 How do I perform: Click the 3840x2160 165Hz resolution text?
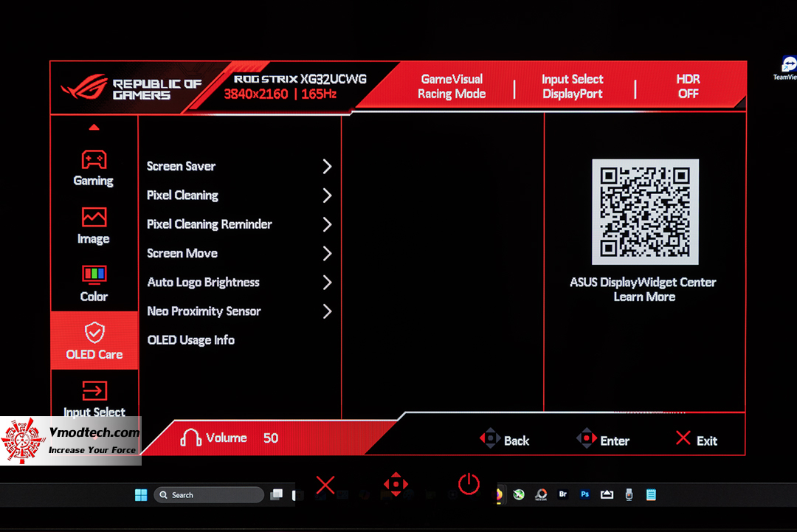pyautogui.click(x=280, y=94)
